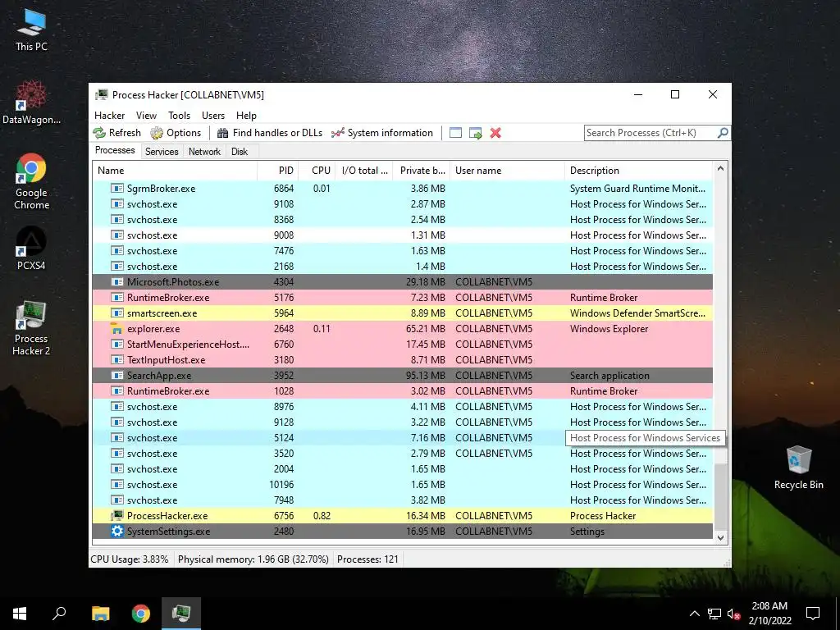Image resolution: width=840 pixels, height=630 pixels.
Task: Open the Hacker menu
Action: [x=109, y=115]
